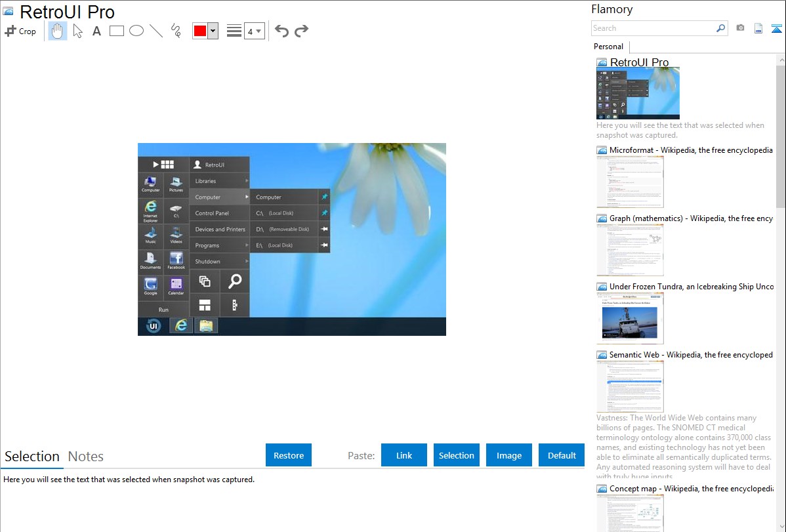Click the blue collapse panel arrow icon
Image resolution: width=786 pixels, height=532 pixels.
click(777, 28)
